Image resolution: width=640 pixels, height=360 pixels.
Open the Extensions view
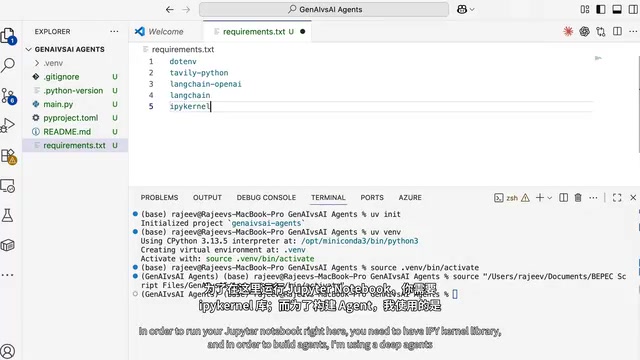tap(8, 156)
